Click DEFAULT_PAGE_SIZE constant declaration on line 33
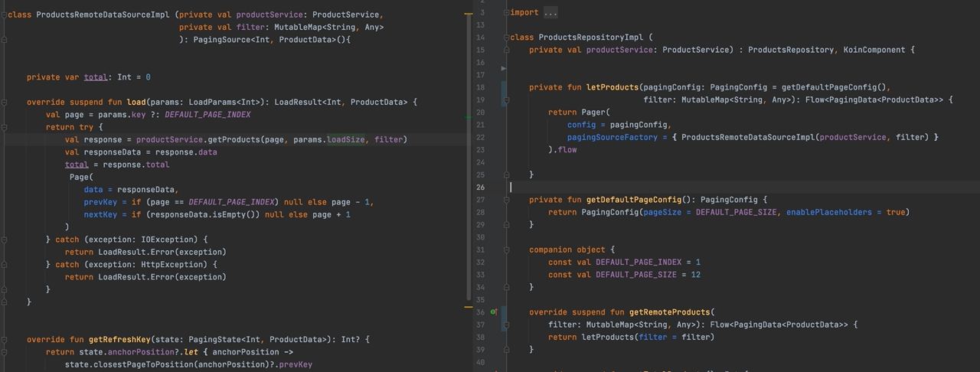Viewport: 980px width, 372px height. (x=636, y=274)
